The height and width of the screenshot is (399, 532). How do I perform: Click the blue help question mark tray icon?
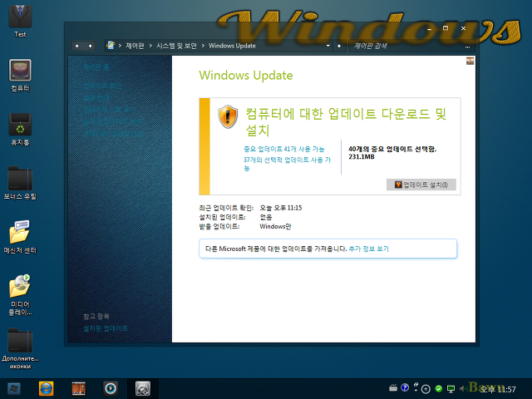[x=405, y=388]
